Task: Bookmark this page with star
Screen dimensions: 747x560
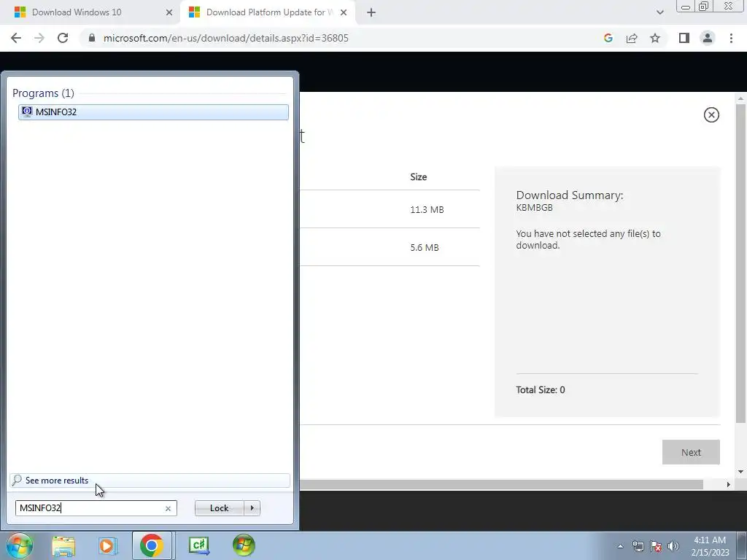Action: (655, 38)
